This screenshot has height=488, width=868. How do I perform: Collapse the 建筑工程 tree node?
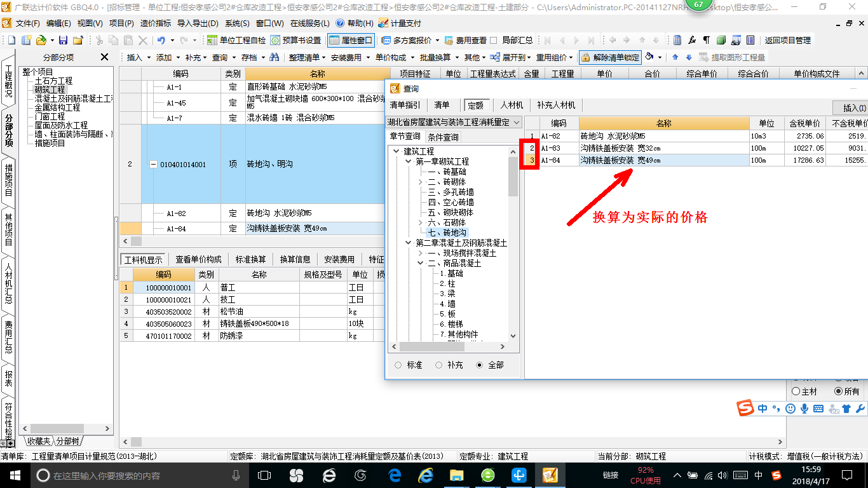tap(397, 151)
